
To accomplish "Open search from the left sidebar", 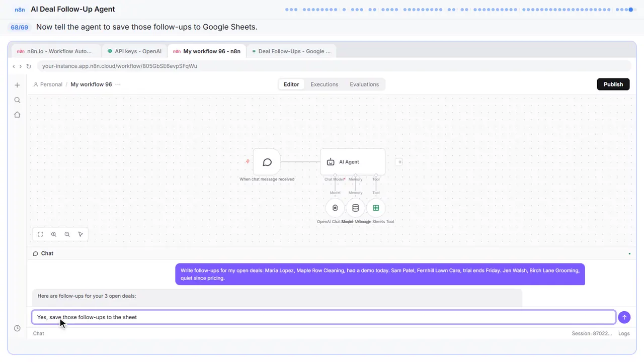I will [17, 100].
